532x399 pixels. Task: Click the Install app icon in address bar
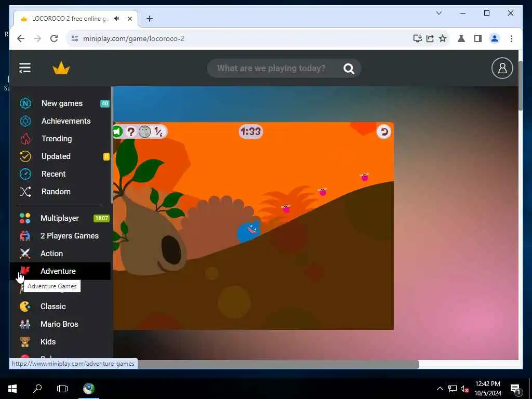417,38
